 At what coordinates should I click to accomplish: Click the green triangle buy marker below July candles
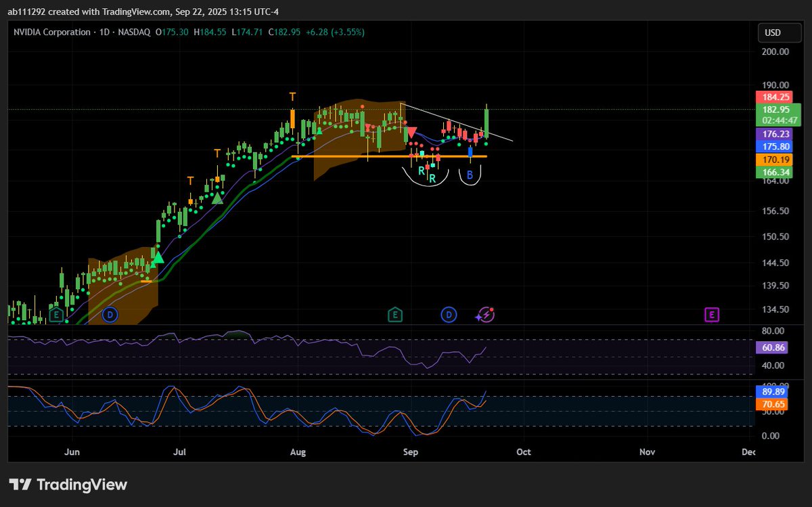pos(217,198)
